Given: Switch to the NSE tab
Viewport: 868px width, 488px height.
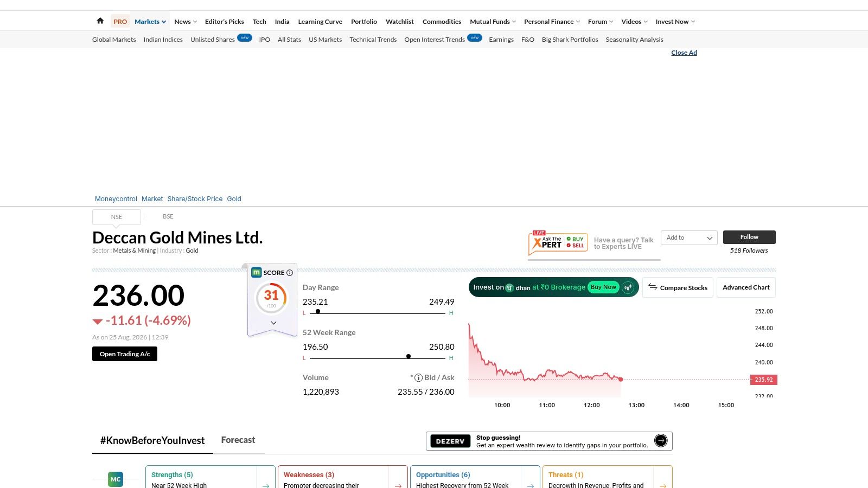Looking at the screenshot, I should tap(117, 217).
